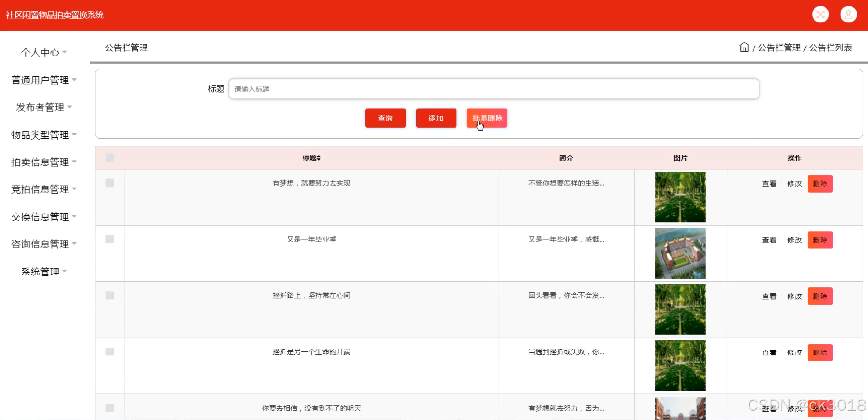View row 有梦想，就要努力去实现 via 查看

coord(769,184)
